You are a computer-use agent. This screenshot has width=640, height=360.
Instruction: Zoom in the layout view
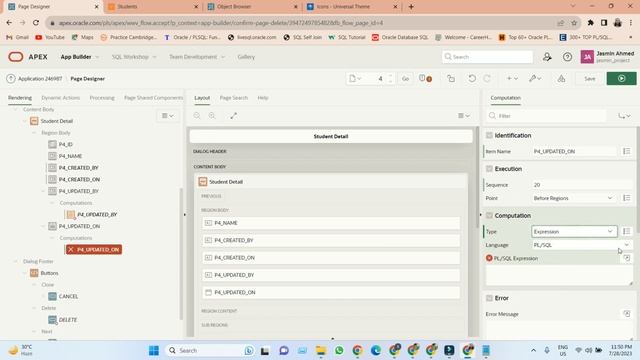click(212, 116)
